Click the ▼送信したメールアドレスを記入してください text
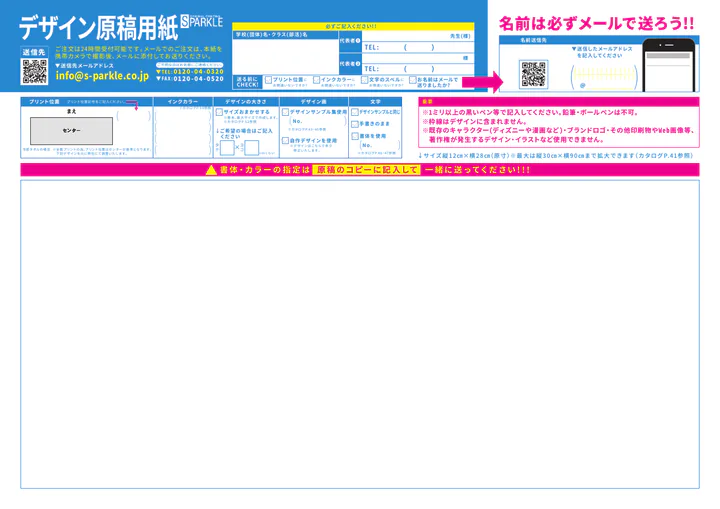The height and width of the screenshot is (509, 720). [x=602, y=52]
